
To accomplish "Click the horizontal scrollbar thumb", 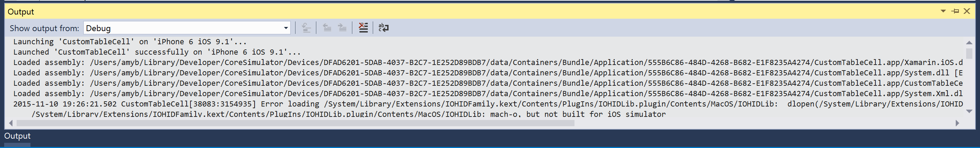I will [295, 123].
